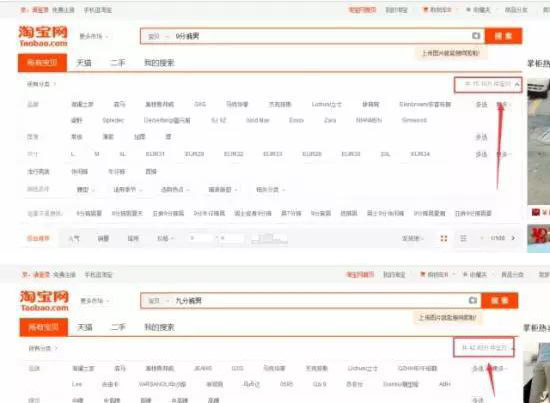Expand the 适用季节 filter dropdown
This screenshot has height=403, width=550.
[x=127, y=190]
